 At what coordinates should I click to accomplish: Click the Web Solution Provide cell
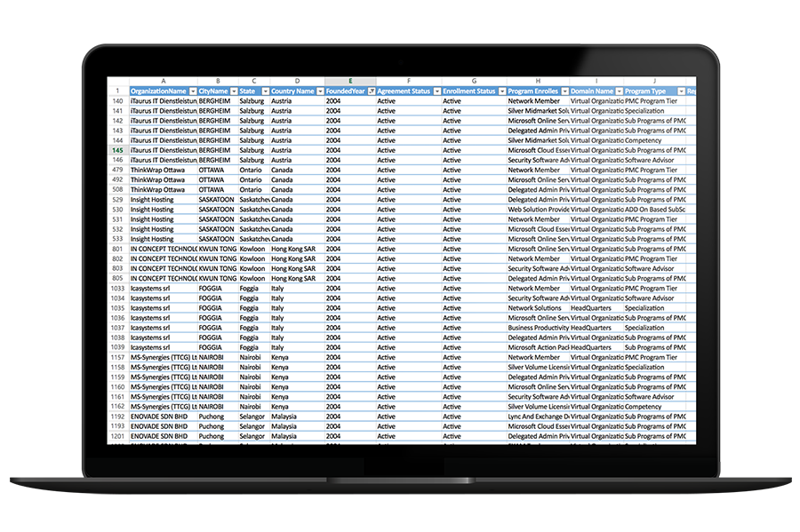[x=539, y=210]
